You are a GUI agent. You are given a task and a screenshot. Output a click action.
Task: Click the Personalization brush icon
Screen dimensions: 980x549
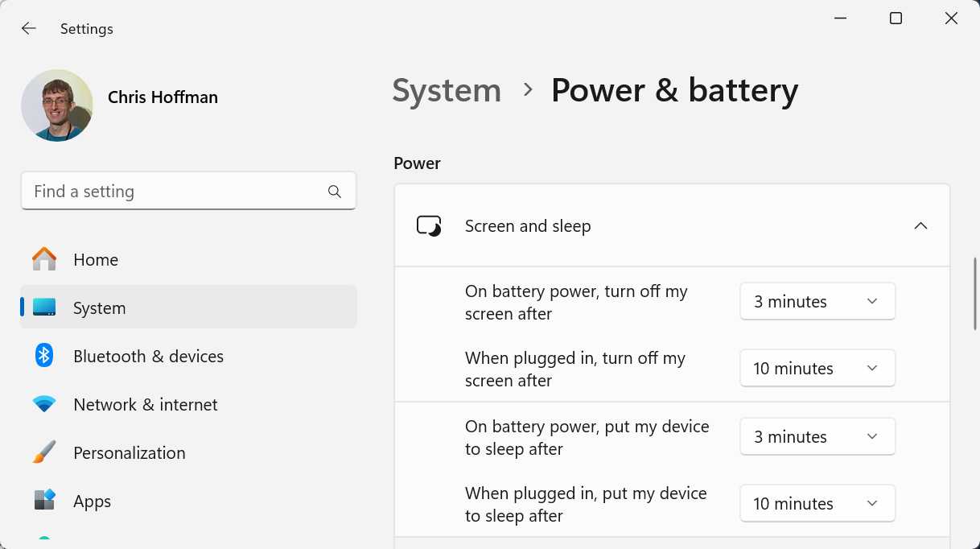click(x=43, y=452)
